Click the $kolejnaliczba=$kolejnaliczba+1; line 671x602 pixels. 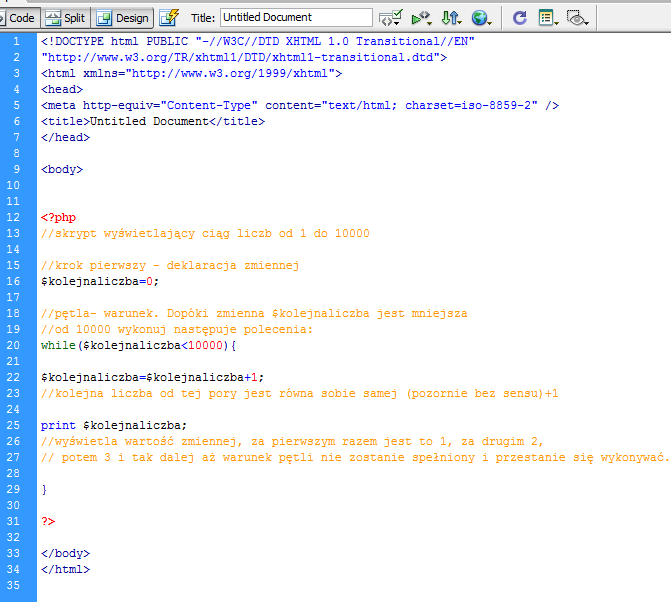[x=152, y=377]
